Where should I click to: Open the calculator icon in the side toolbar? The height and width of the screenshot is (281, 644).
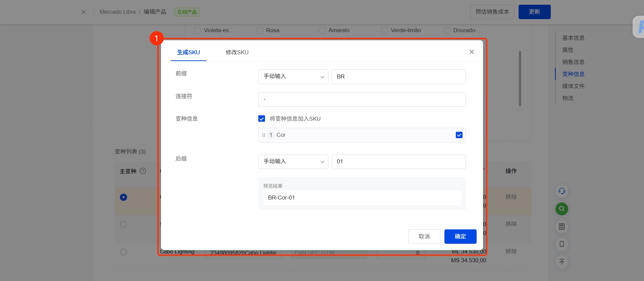click(x=562, y=227)
